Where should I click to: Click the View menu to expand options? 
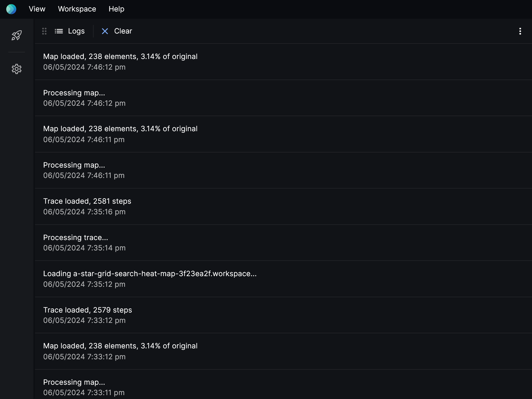[x=37, y=9]
